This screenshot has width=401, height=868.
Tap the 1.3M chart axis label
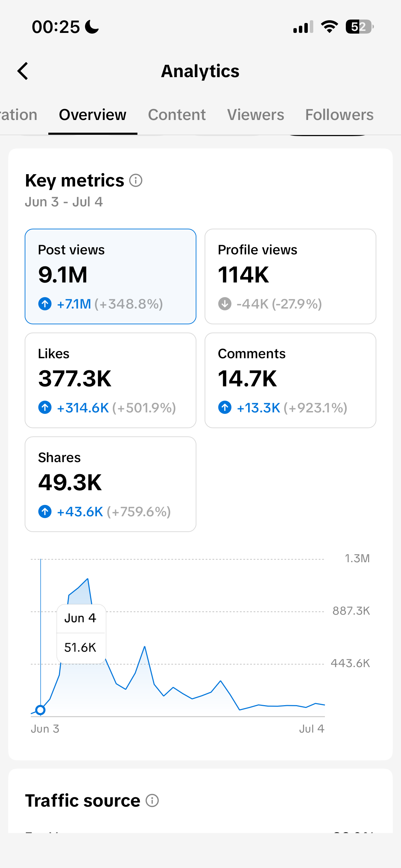pos(357,558)
